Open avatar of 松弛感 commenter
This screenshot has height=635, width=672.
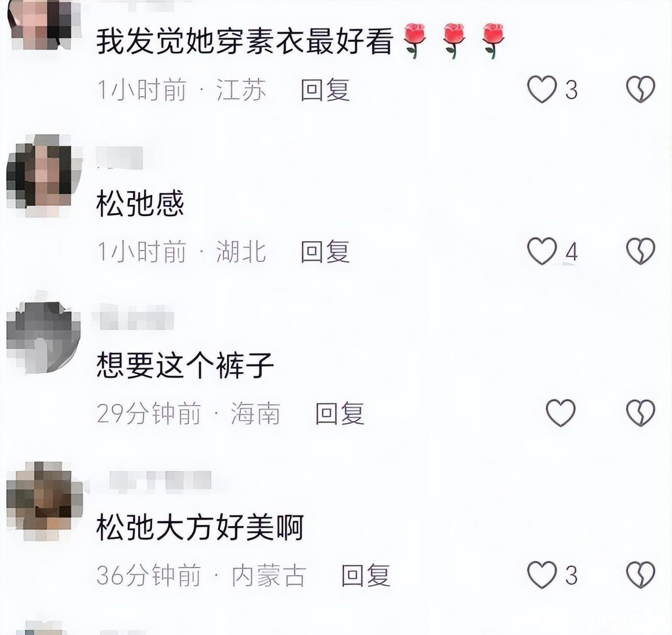click(x=44, y=176)
